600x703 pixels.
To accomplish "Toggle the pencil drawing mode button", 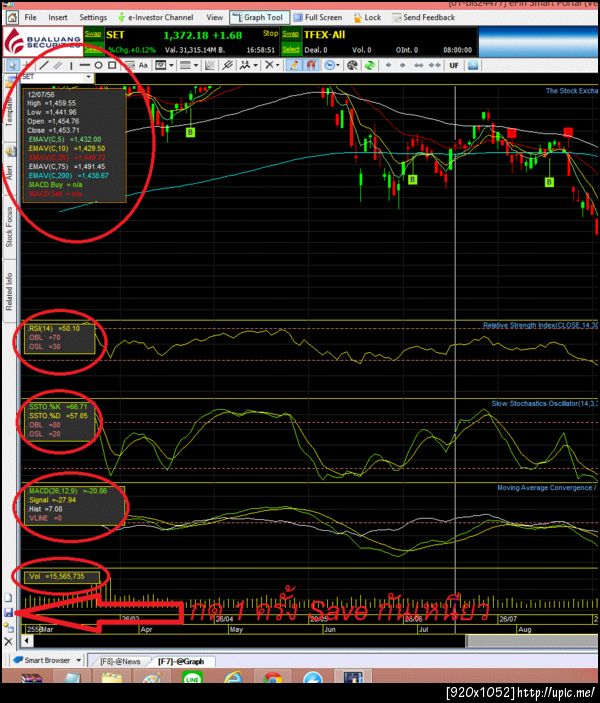I will (x=294, y=65).
